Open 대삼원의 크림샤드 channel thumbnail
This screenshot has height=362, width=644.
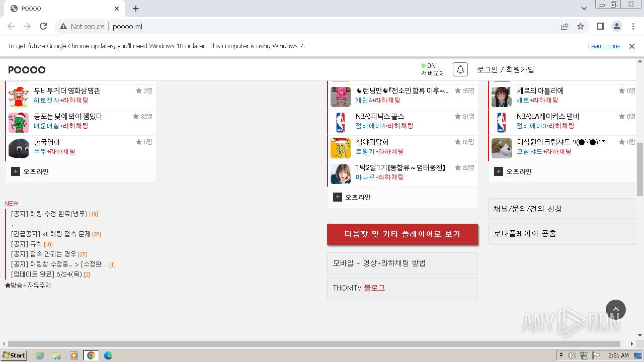point(502,148)
